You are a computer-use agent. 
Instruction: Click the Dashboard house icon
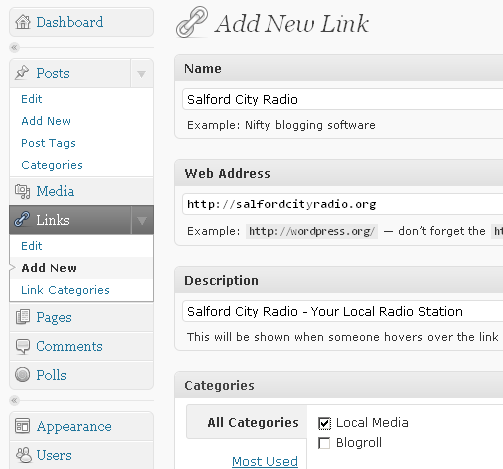pyautogui.click(x=23, y=22)
